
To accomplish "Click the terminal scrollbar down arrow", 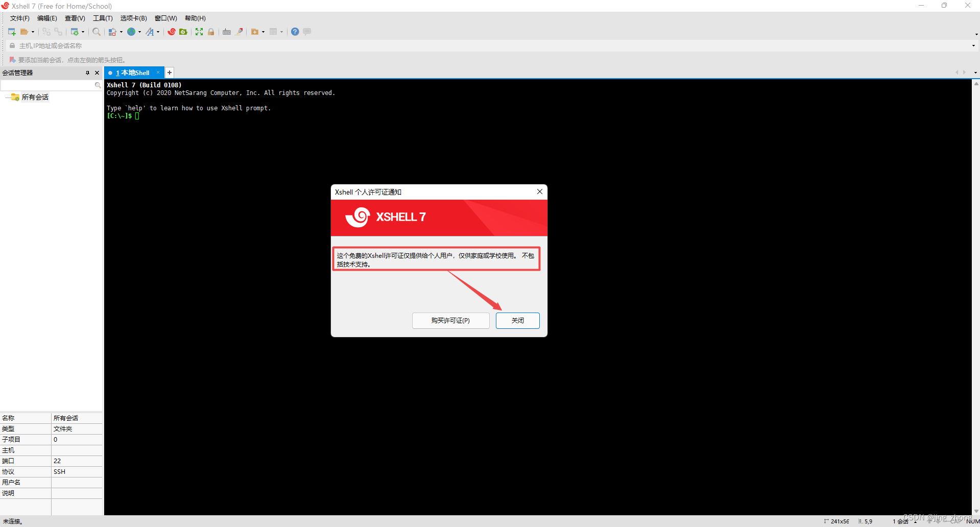I will [976, 511].
